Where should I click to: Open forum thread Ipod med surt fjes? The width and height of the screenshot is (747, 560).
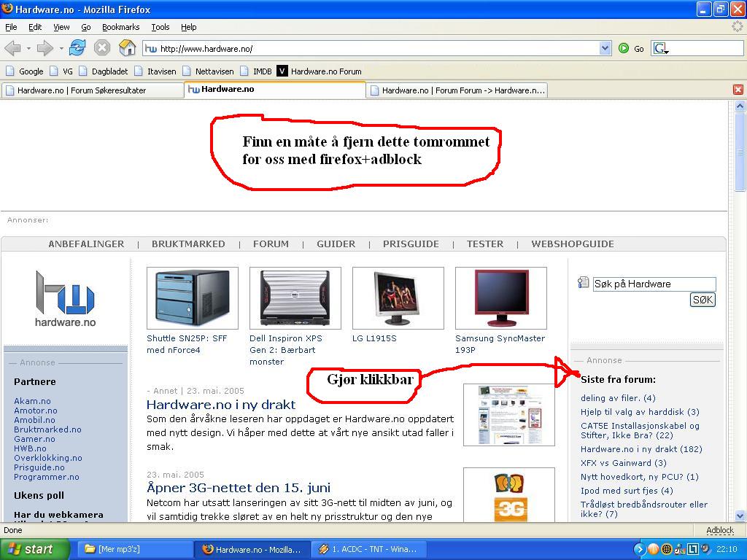pyautogui.click(x=627, y=491)
